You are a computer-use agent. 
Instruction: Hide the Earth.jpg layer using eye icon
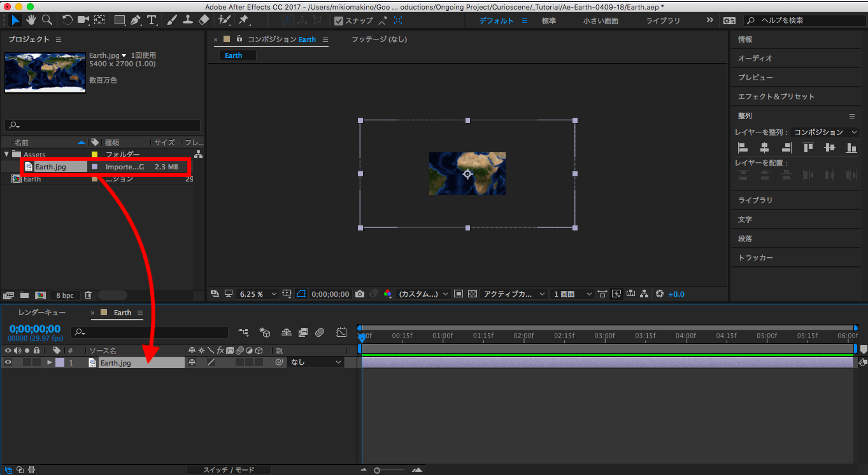pos(8,362)
